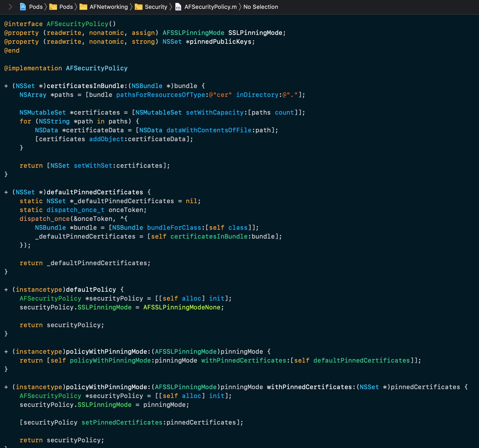Click setWithCapacity: in the certificates line
Image resolution: width=479 pixels, height=448 pixels.
tap(217, 113)
